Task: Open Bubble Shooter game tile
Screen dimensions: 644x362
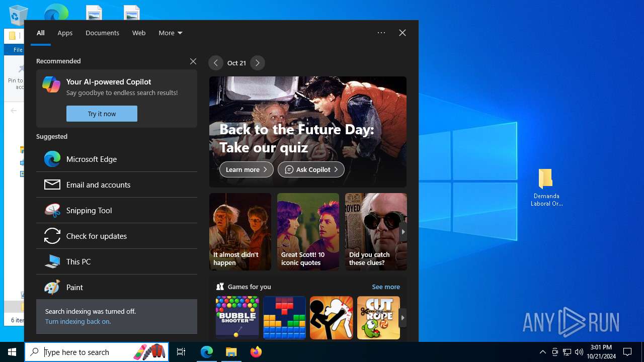Action: click(x=237, y=318)
